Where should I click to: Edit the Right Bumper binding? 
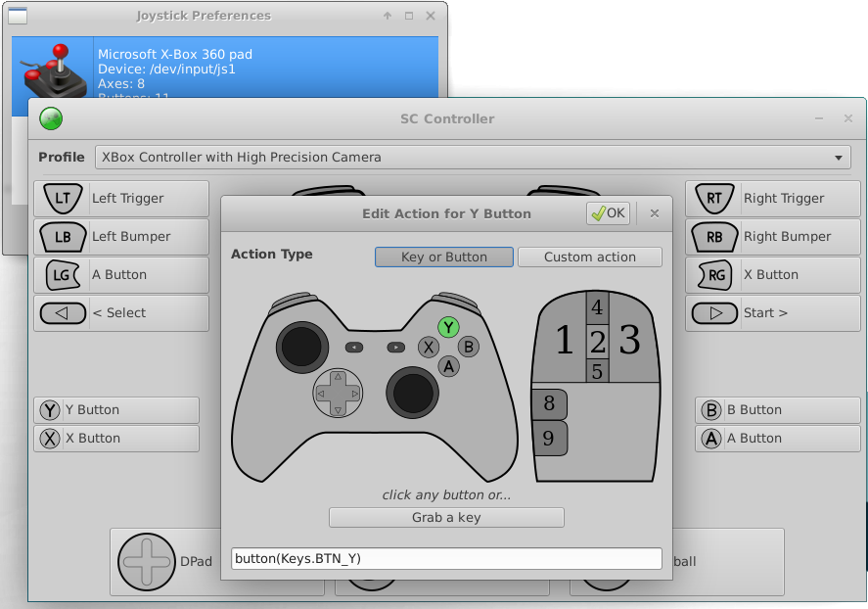point(775,236)
